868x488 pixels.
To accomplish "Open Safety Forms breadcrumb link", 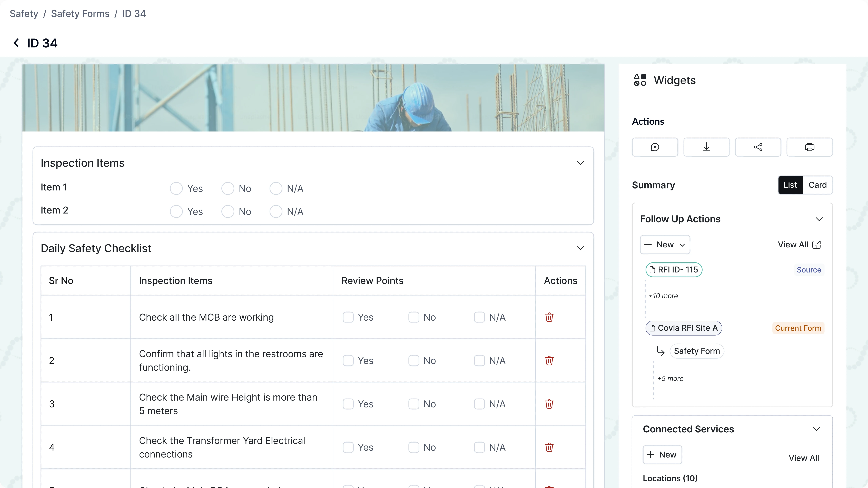I will click(80, 14).
